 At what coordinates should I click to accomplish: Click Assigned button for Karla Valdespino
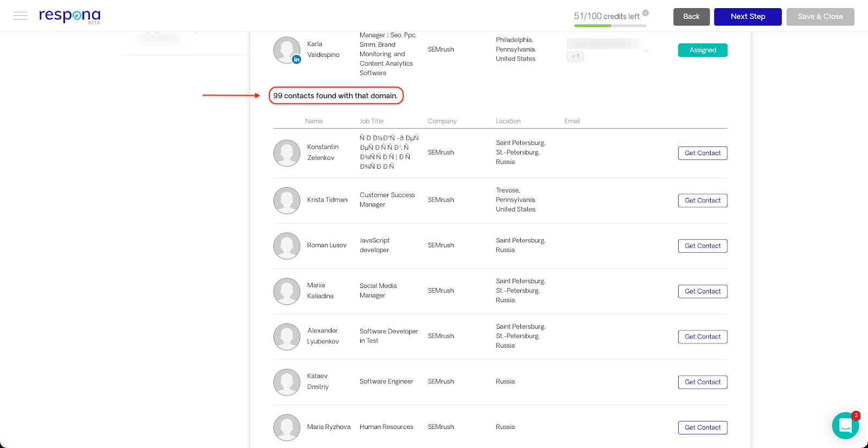tap(703, 50)
